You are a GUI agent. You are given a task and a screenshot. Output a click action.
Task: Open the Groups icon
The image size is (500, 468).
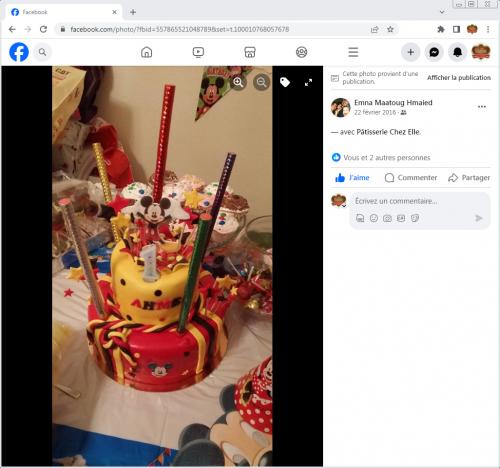pyautogui.click(x=301, y=52)
